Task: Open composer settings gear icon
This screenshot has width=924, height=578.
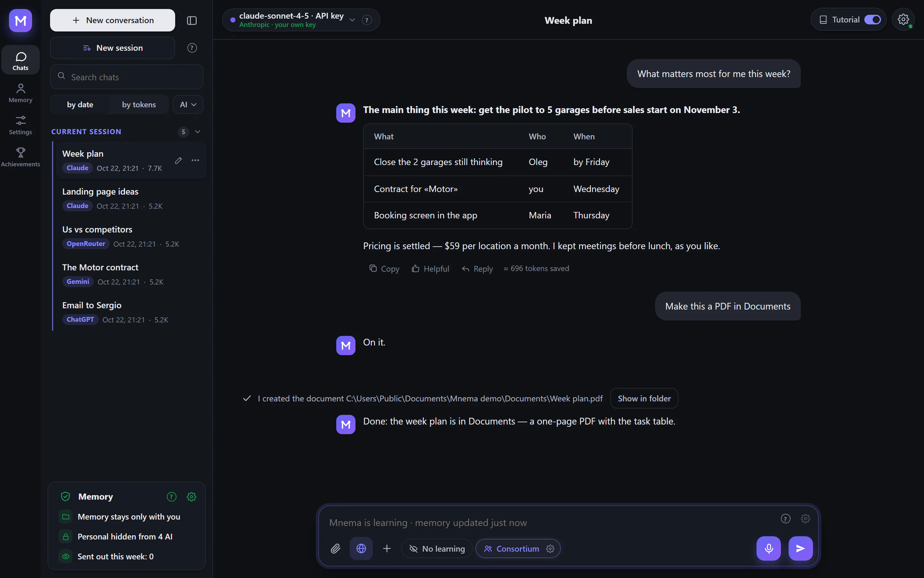Action: [806, 519]
